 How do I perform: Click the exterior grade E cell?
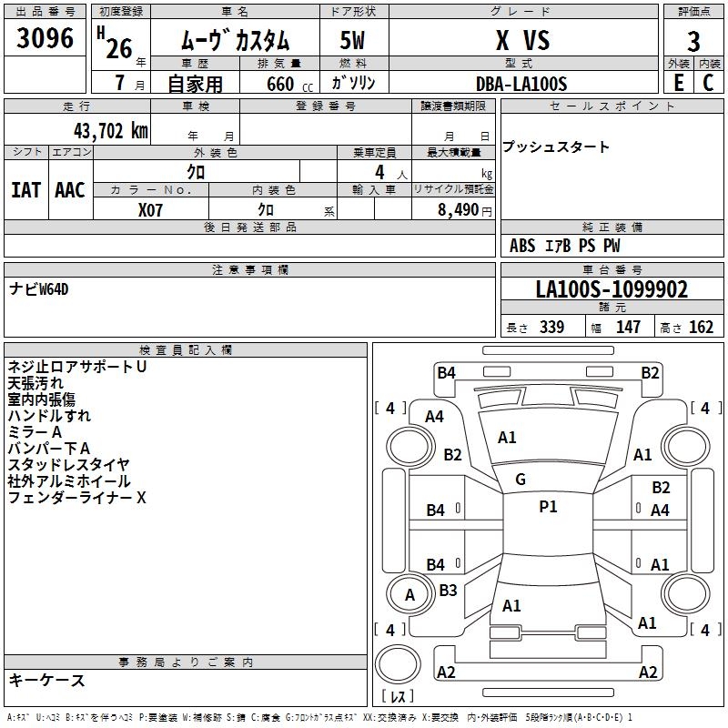pos(678,82)
